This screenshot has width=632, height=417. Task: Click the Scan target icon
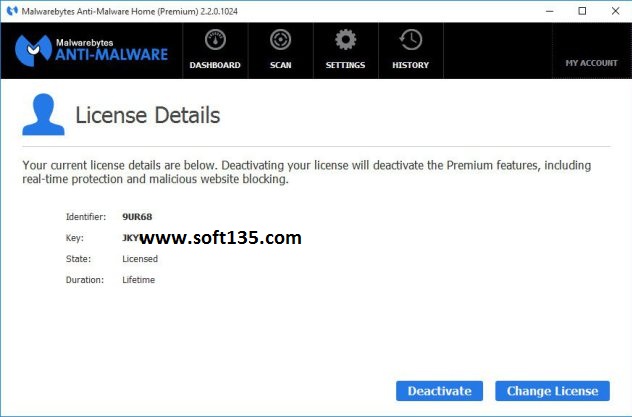[x=281, y=40]
